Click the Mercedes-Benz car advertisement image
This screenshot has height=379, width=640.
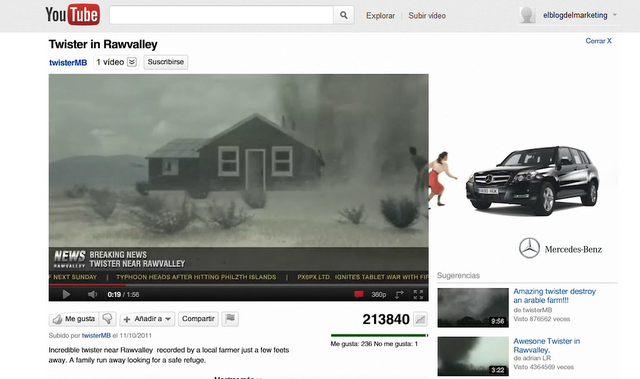point(532,180)
